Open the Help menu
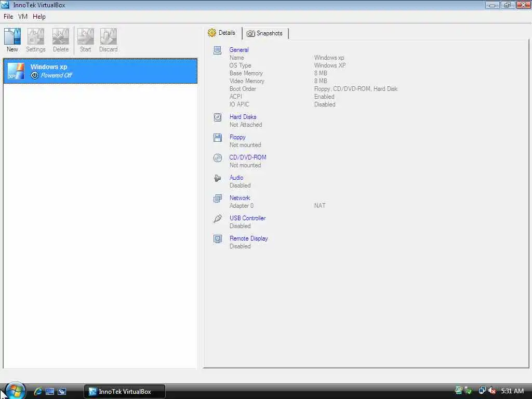The width and height of the screenshot is (532, 399). point(39,17)
